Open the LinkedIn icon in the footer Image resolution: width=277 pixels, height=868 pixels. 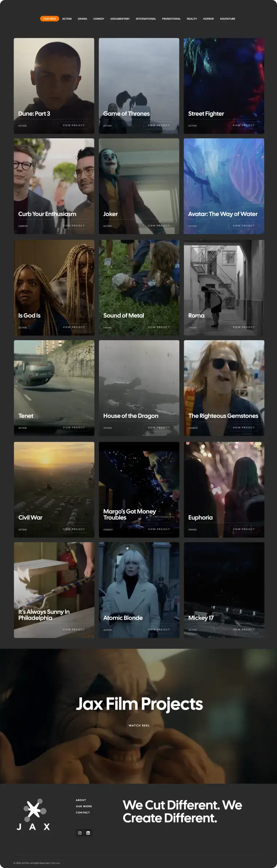(88, 833)
